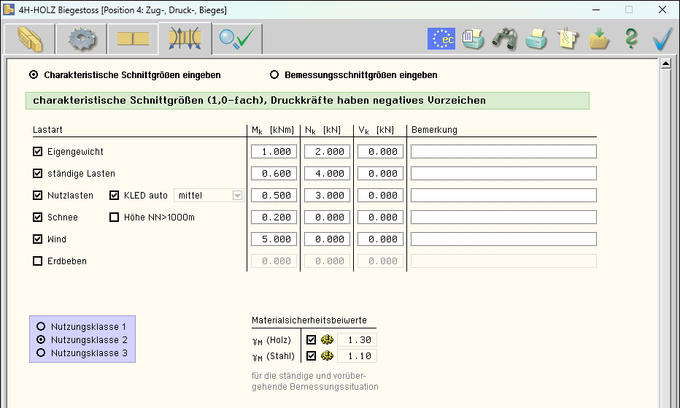Click the notepad document icon
The image size is (680, 408).
(x=568, y=39)
